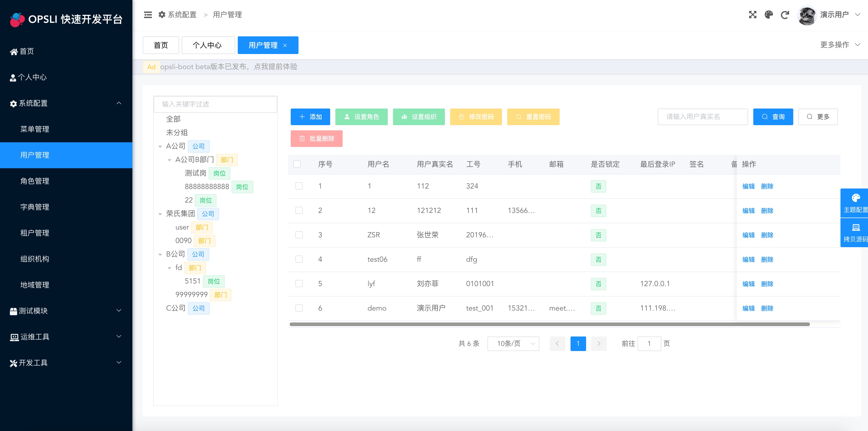868x431 pixels.
Task: Close the 用户管理 tab
Action: point(285,45)
